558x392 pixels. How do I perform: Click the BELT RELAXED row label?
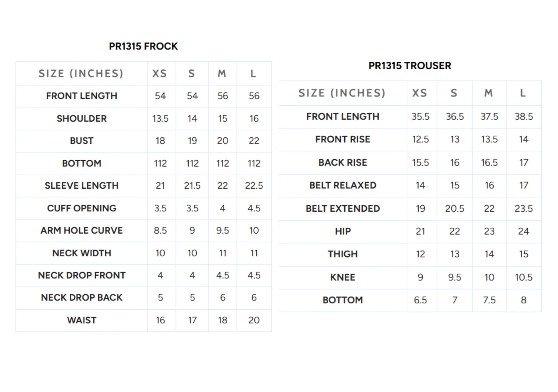pos(343,185)
